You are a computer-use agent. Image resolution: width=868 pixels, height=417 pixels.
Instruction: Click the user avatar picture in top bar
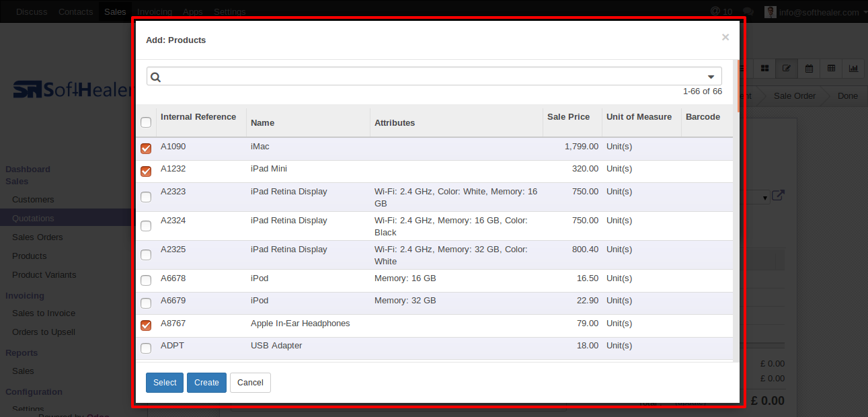tap(770, 11)
